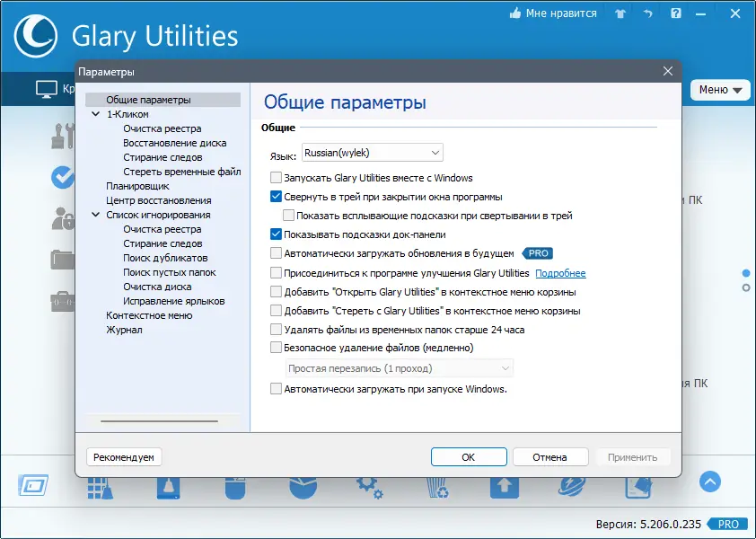
Task: Open the planet browser assistant dock icon
Action: (x=572, y=488)
